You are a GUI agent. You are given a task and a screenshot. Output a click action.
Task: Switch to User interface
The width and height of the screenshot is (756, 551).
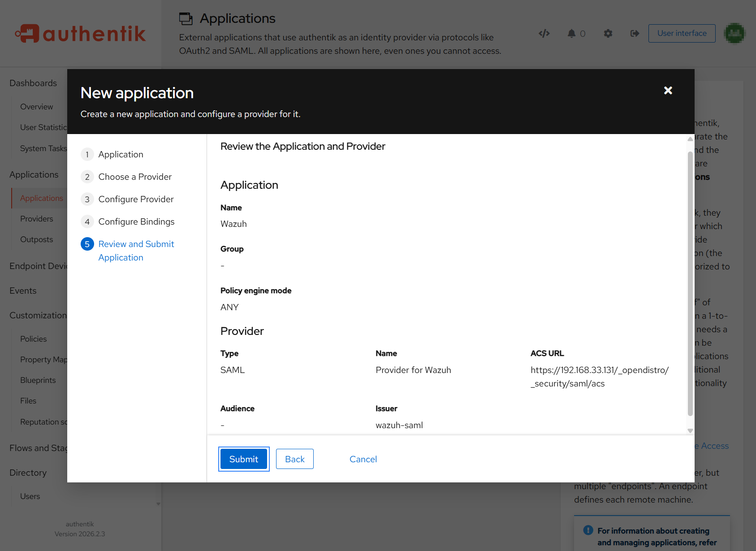[682, 33]
